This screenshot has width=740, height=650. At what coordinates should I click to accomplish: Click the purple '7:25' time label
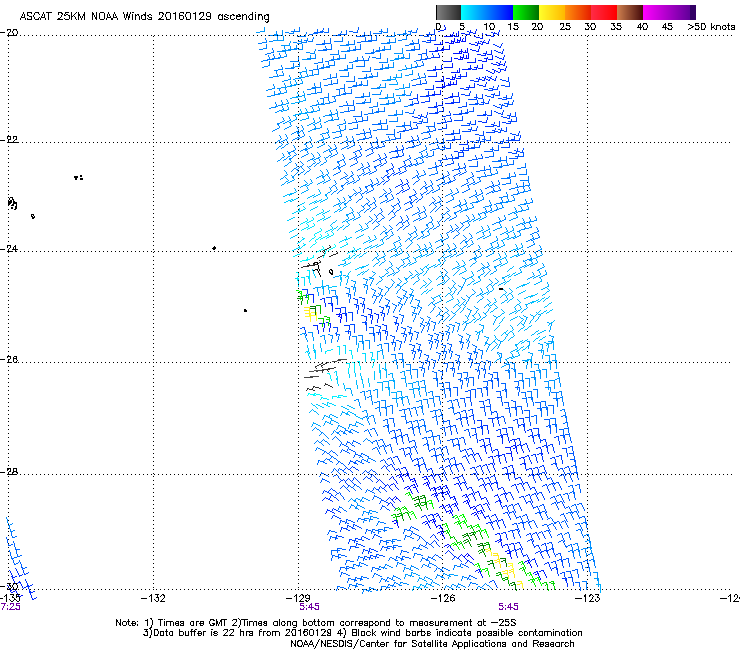(x=10, y=607)
